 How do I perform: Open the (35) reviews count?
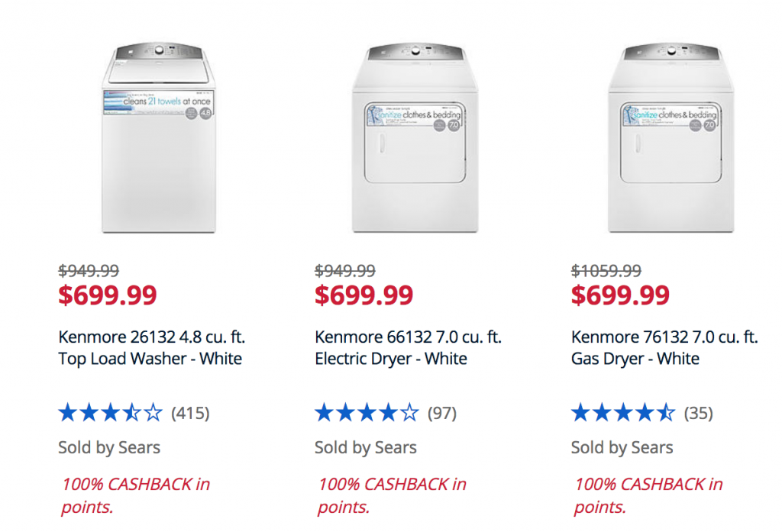point(698,414)
